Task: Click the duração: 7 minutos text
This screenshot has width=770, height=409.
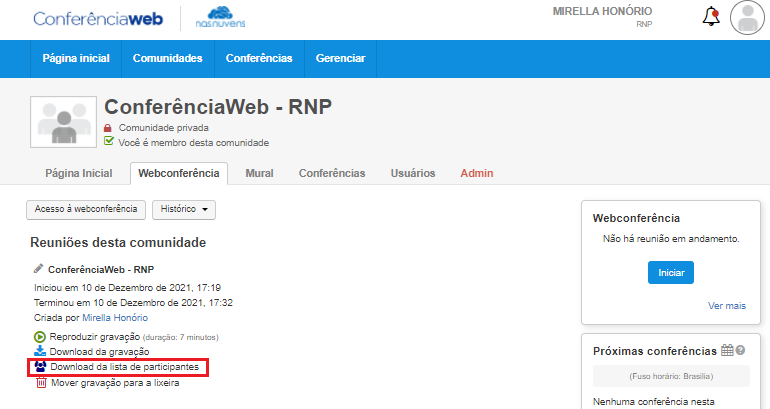Action: pyautogui.click(x=181, y=337)
